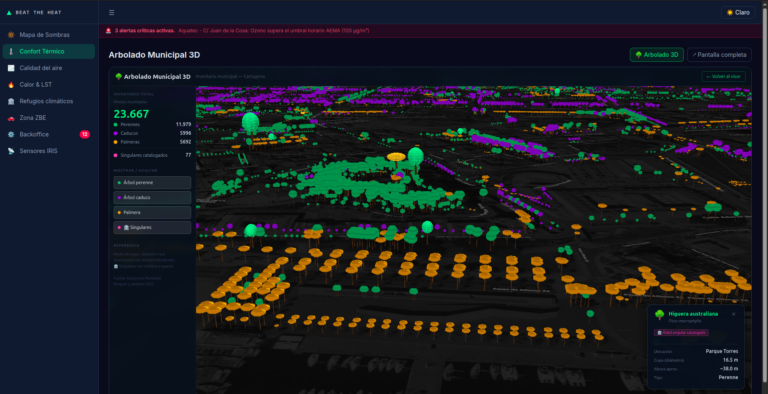Close the Higuera australiana info card

733,314
